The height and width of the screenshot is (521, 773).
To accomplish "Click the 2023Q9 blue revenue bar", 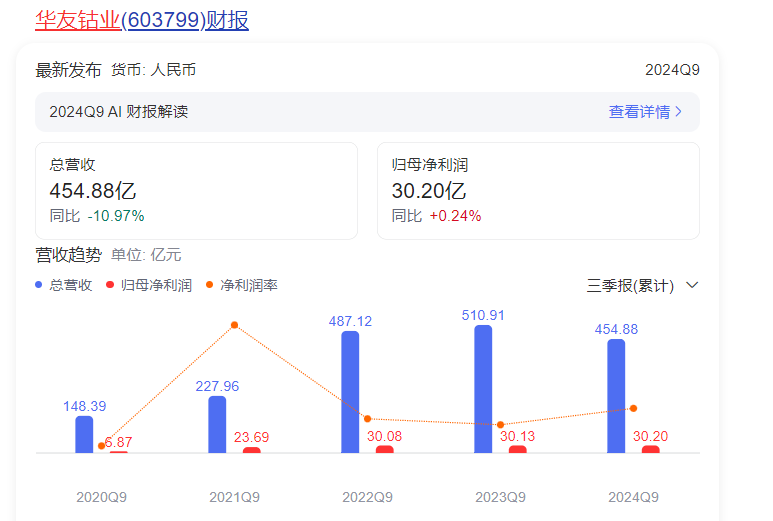I will click(x=483, y=389).
